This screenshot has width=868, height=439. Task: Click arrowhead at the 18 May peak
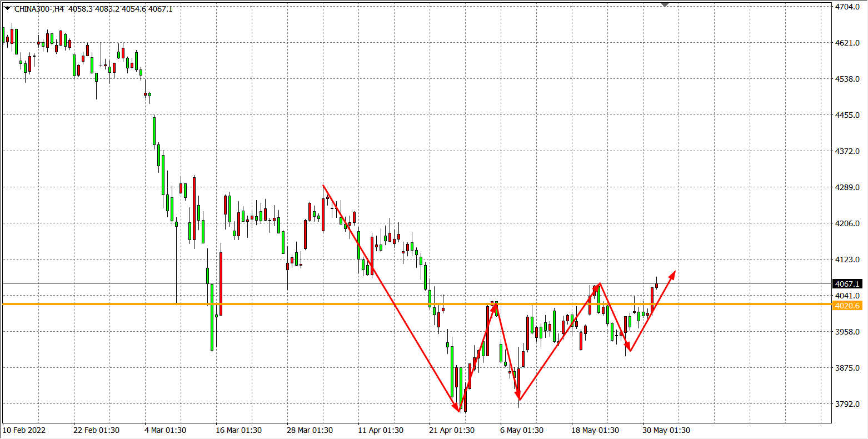(597, 286)
